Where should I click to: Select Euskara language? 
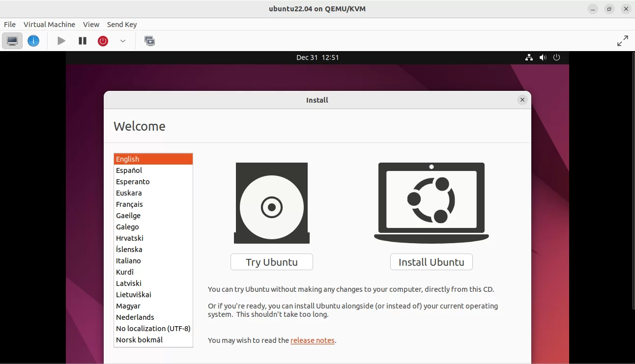(x=153, y=193)
